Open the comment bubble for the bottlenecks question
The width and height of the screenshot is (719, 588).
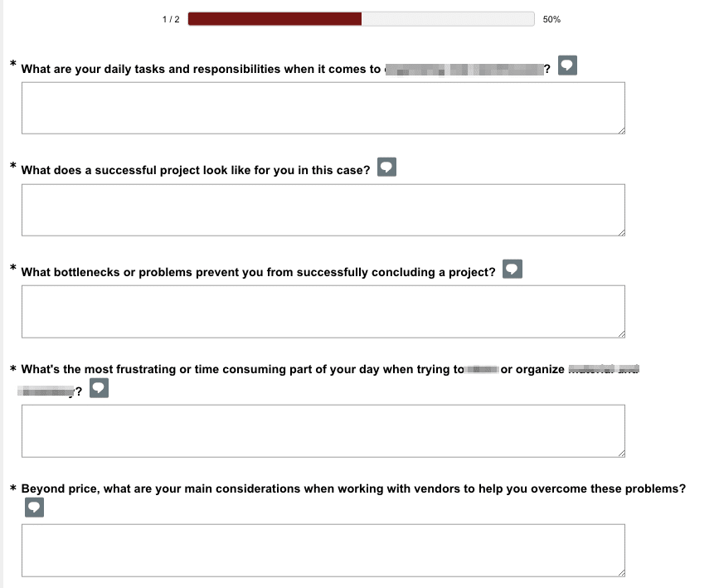(x=512, y=268)
